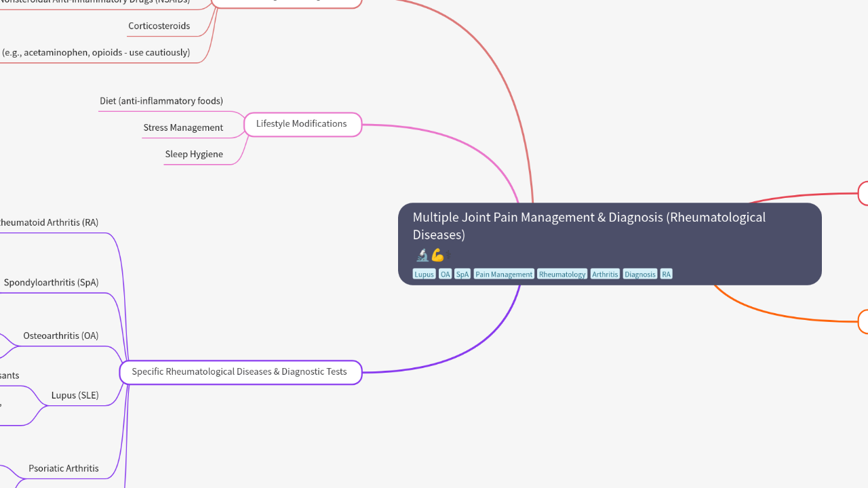The image size is (868, 488).
Task: Select the Lupus (SLE) node
Action: (x=75, y=395)
